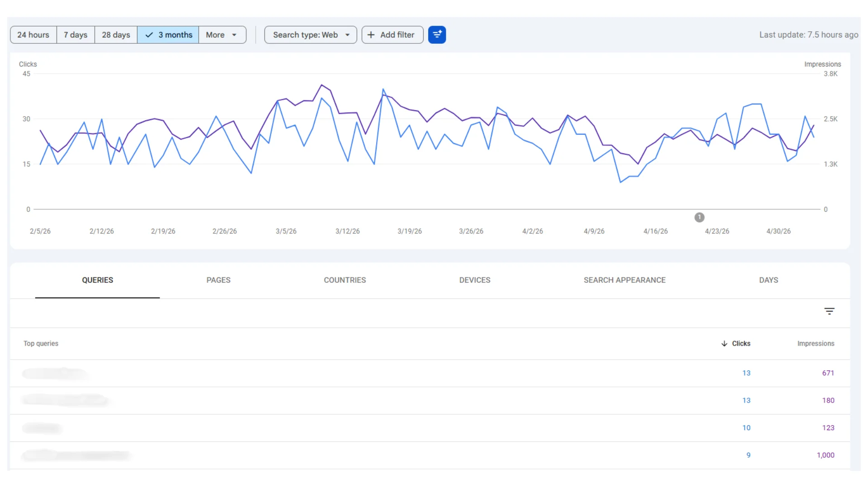Click the Add filter button
868x488 pixels.
pyautogui.click(x=392, y=35)
